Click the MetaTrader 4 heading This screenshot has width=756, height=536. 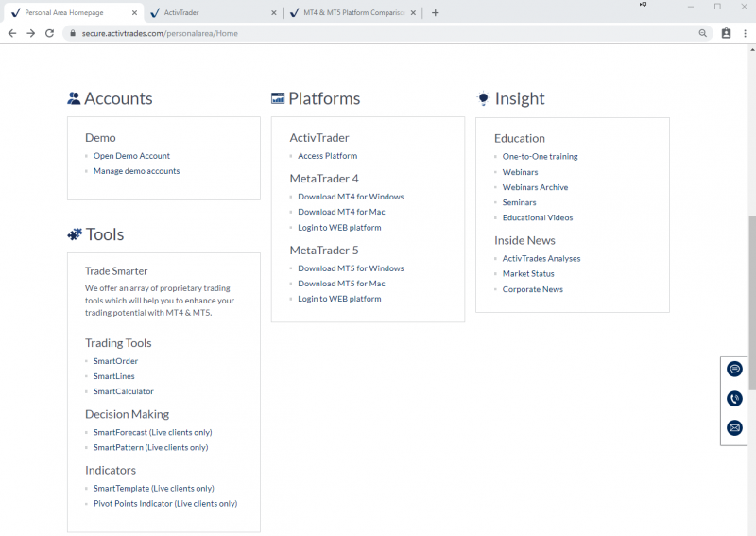(324, 179)
